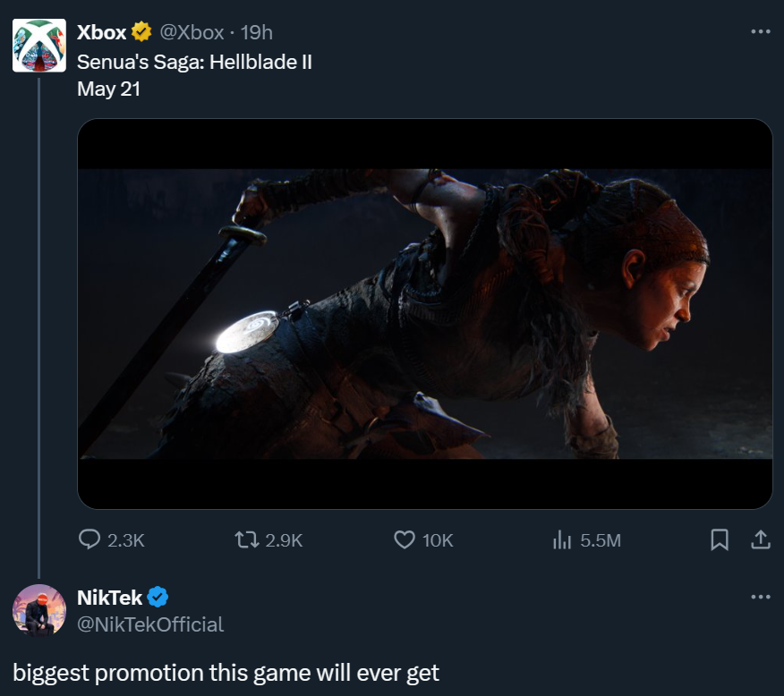Click the reply comment icon

pos(89,539)
